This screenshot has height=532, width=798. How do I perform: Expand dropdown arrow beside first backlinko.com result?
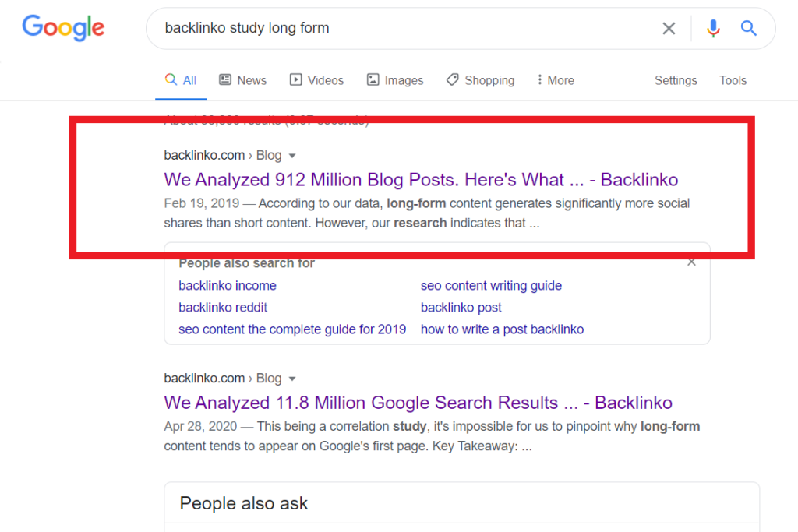(292, 156)
